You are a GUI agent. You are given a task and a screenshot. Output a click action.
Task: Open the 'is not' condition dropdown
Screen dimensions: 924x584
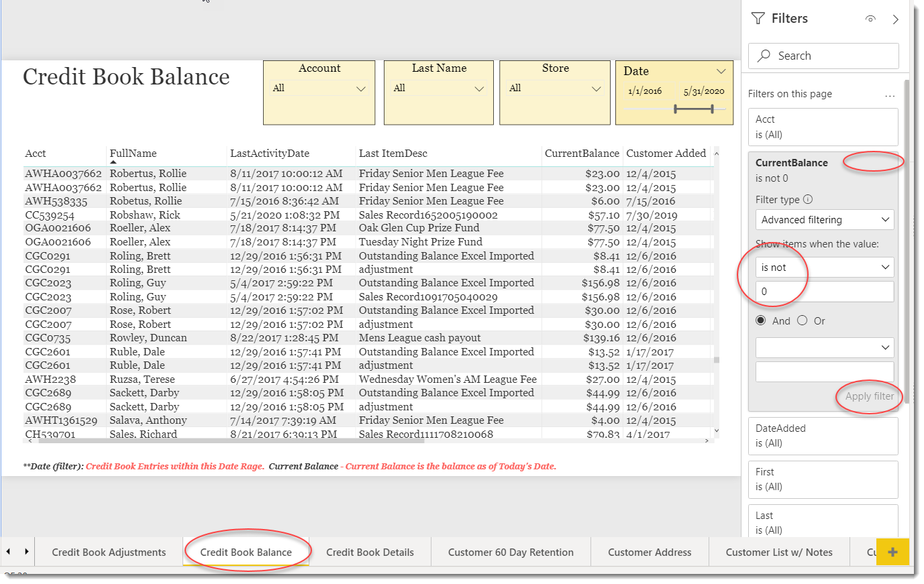[825, 267]
